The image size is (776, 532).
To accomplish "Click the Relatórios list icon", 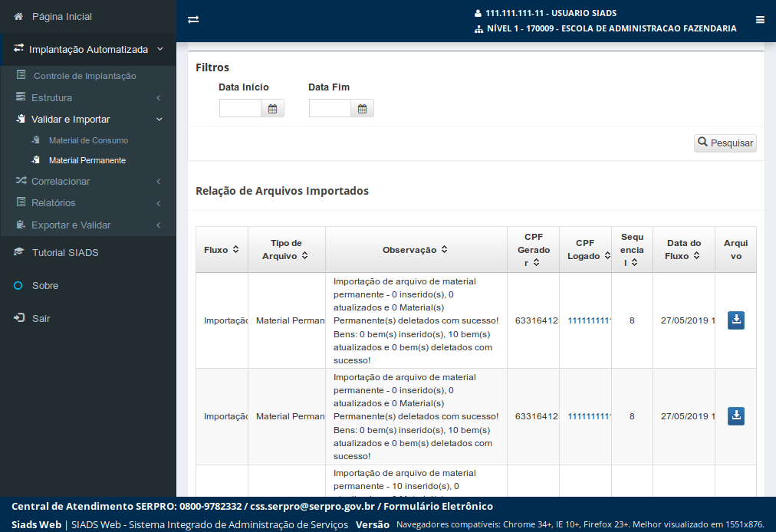I will (x=21, y=202).
